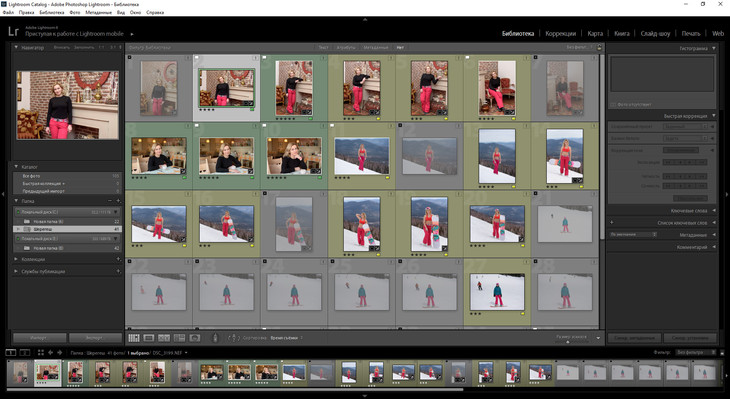Hide right panel with edge arrow

727,194
